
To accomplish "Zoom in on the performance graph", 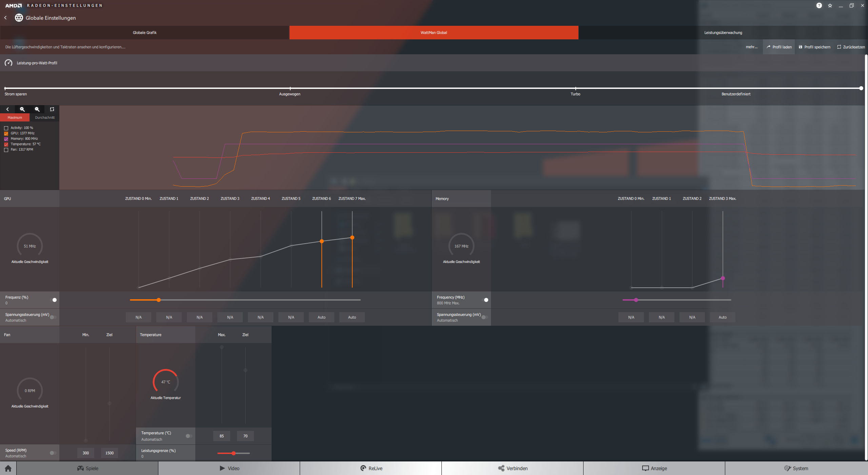I will click(x=22, y=109).
